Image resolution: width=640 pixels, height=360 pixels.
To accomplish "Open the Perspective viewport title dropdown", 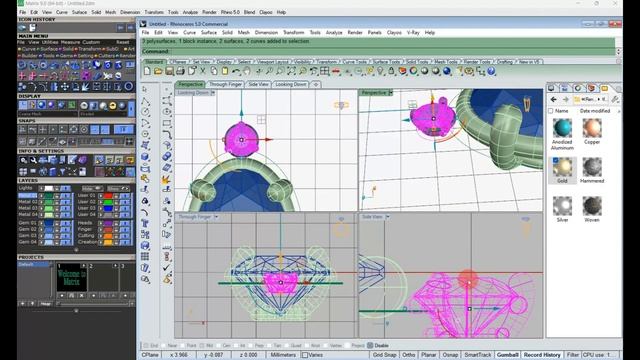I will (391, 93).
